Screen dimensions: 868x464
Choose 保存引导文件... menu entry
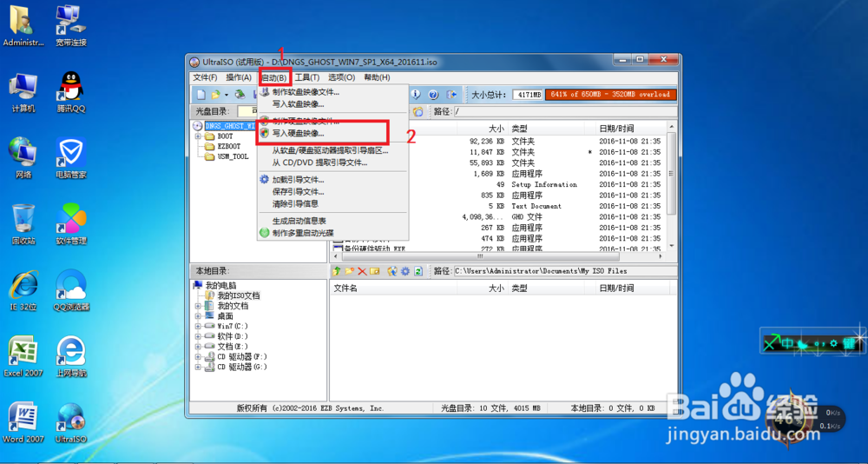(x=332, y=192)
